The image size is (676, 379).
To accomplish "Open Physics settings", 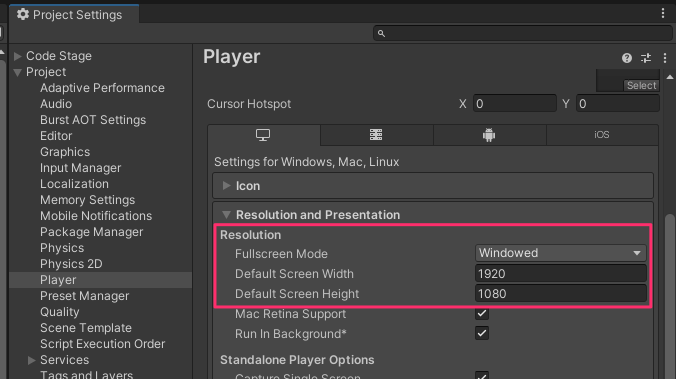I will tap(62, 248).
